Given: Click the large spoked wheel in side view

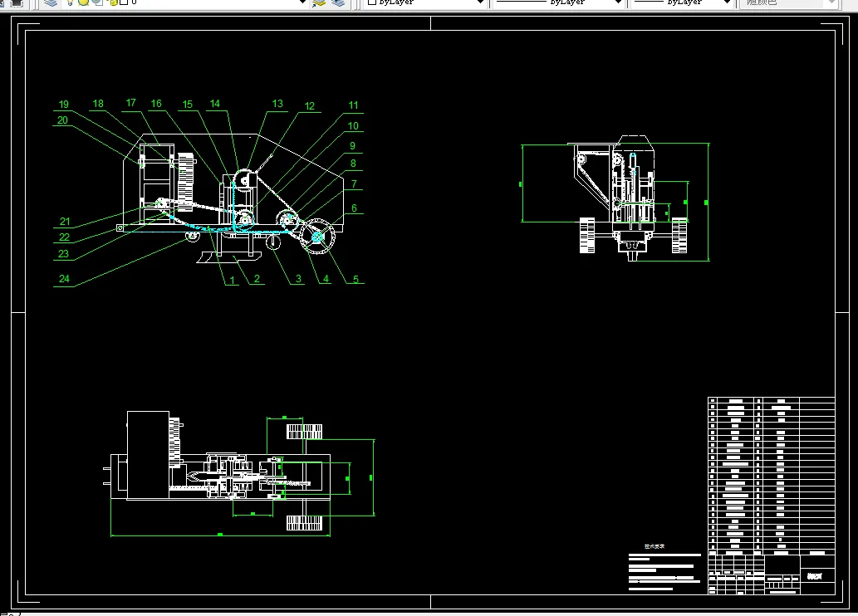Looking at the screenshot, I should [317, 237].
